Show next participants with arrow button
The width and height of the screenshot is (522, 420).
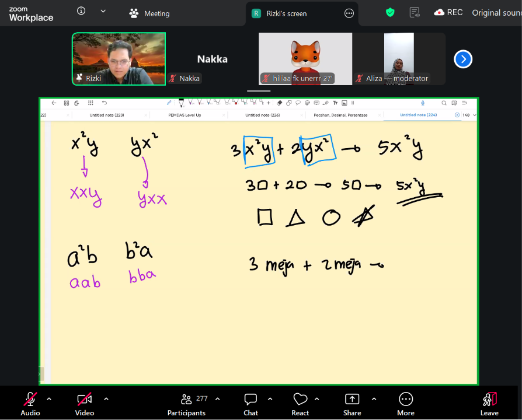tap(463, 59)
